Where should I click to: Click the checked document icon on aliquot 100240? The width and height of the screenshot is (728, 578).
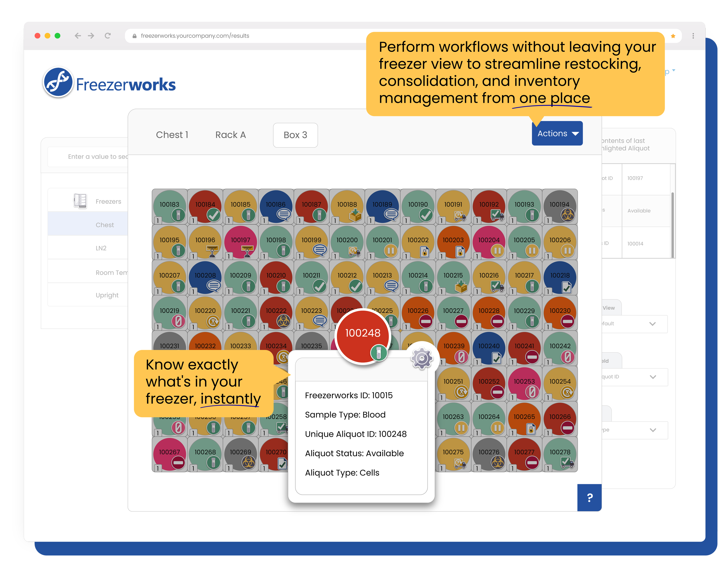point(496,358)
